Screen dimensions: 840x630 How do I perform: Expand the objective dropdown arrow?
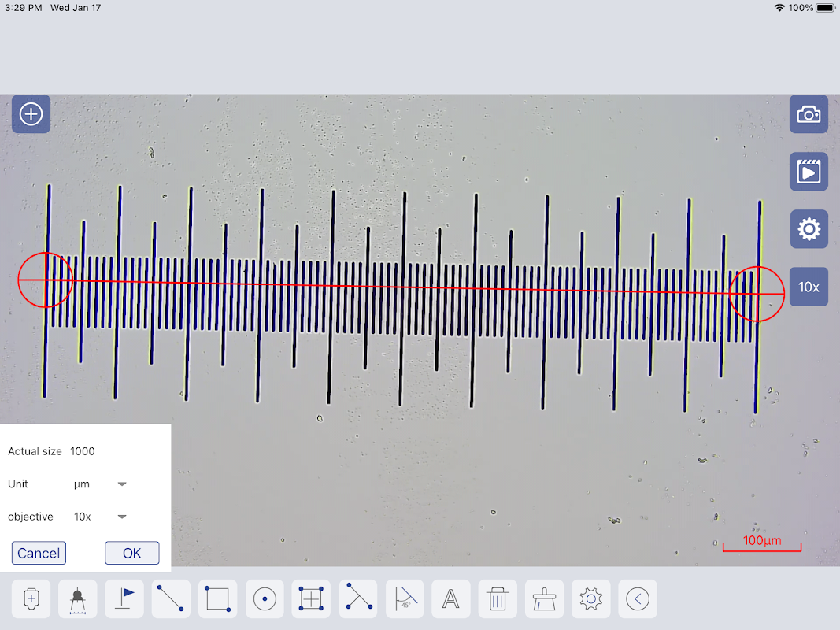(122, 517)
